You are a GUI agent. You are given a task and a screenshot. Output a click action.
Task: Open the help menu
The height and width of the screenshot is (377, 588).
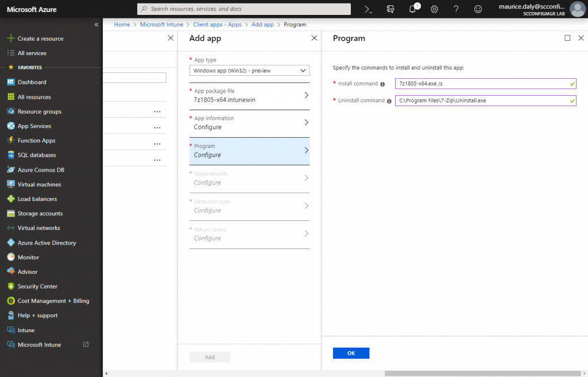click(455, 9)
